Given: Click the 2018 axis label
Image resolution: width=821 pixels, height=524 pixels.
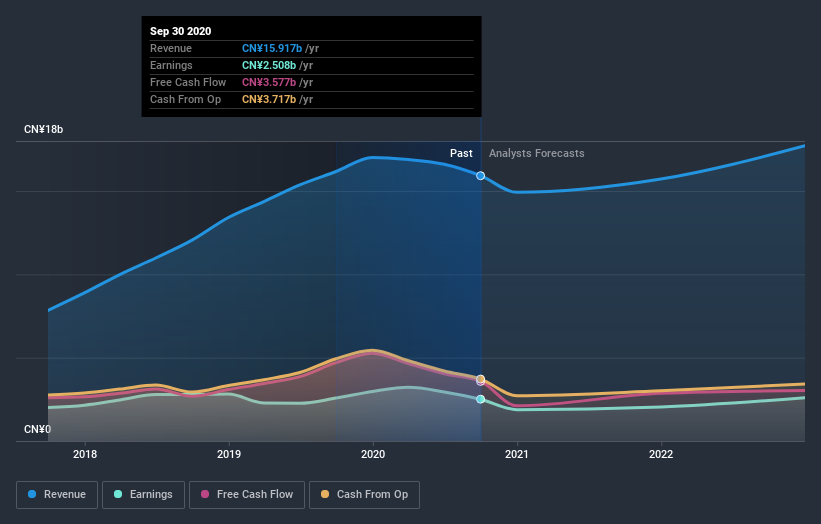Looking at the screenshot, I should (85, 454).
